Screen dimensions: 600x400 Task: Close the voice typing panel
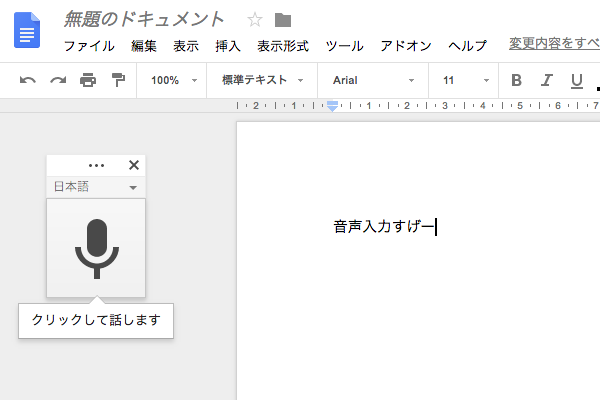(134, 165)
